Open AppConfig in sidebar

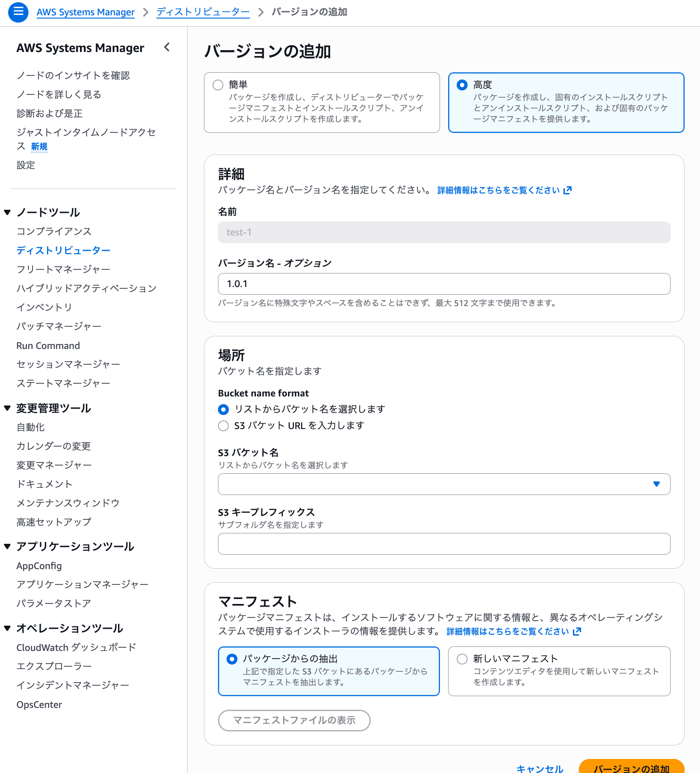39,566
